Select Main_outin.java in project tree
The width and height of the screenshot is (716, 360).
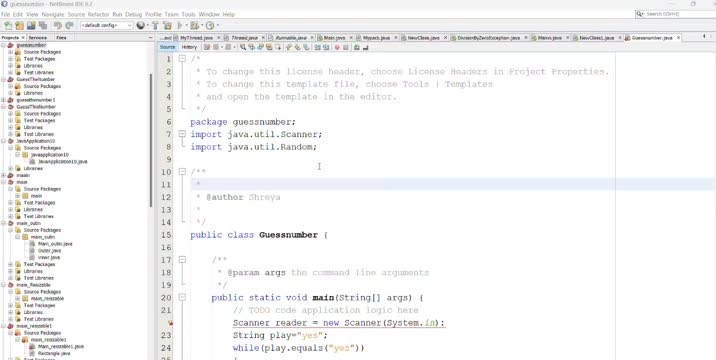(x=55, y=244)
